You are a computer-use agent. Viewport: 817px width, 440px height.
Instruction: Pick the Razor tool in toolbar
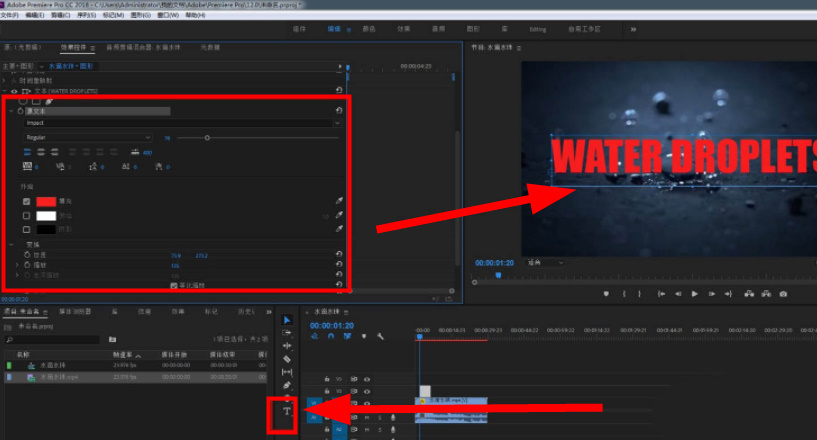click(288, 359)
